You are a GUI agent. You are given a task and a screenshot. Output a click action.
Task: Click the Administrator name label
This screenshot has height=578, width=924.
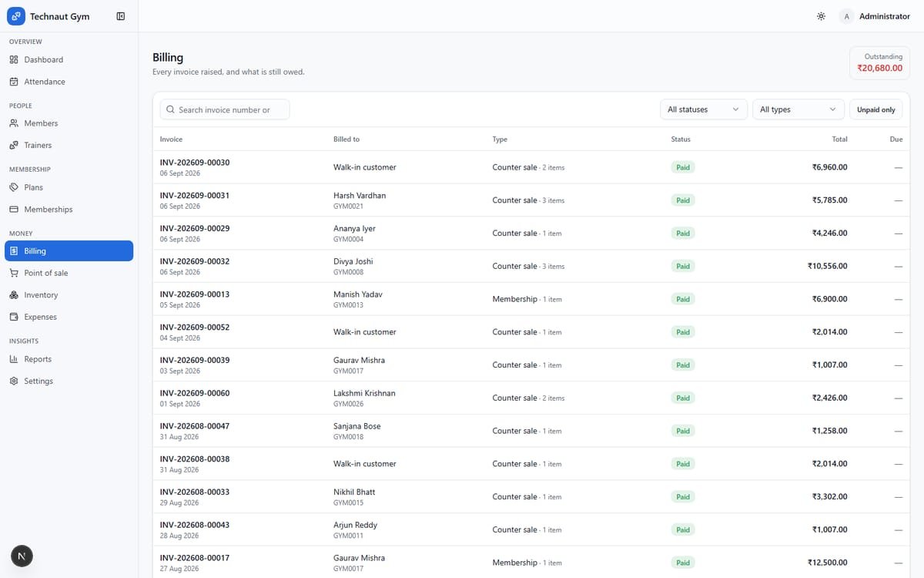click(x=885, y=16)
